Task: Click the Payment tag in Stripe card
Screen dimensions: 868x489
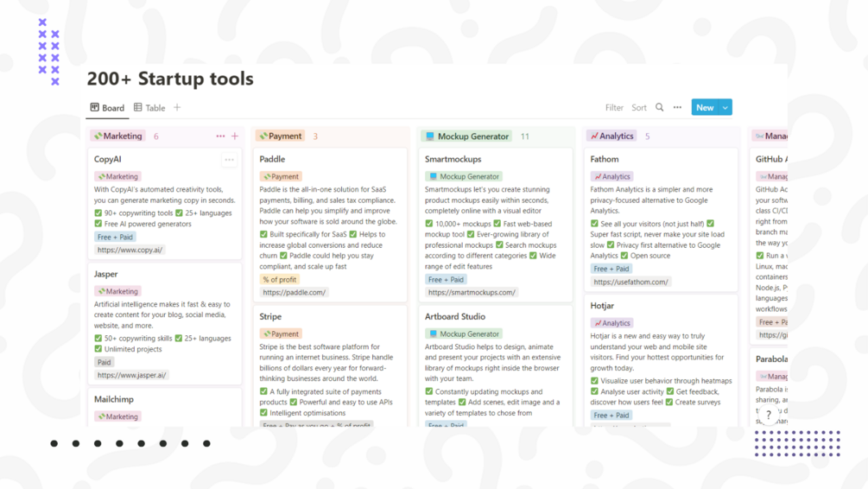Action: 281,334
